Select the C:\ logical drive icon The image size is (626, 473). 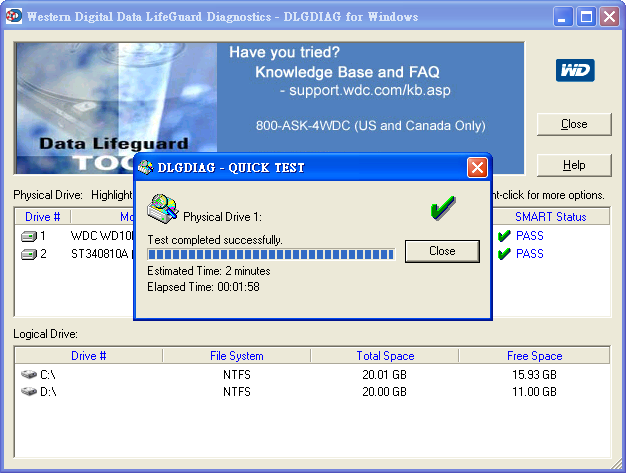pyautogui.click(x=29, y=374)
